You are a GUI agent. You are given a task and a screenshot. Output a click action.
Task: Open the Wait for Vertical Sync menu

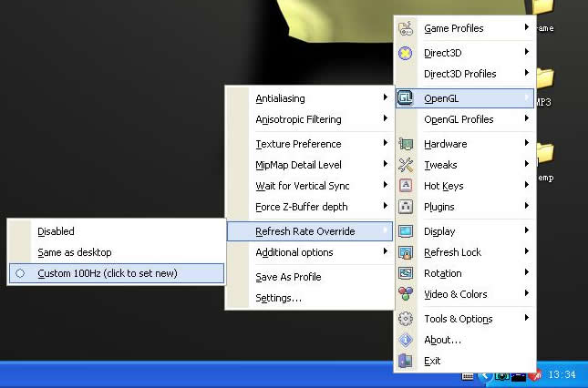tap(302, 186)
